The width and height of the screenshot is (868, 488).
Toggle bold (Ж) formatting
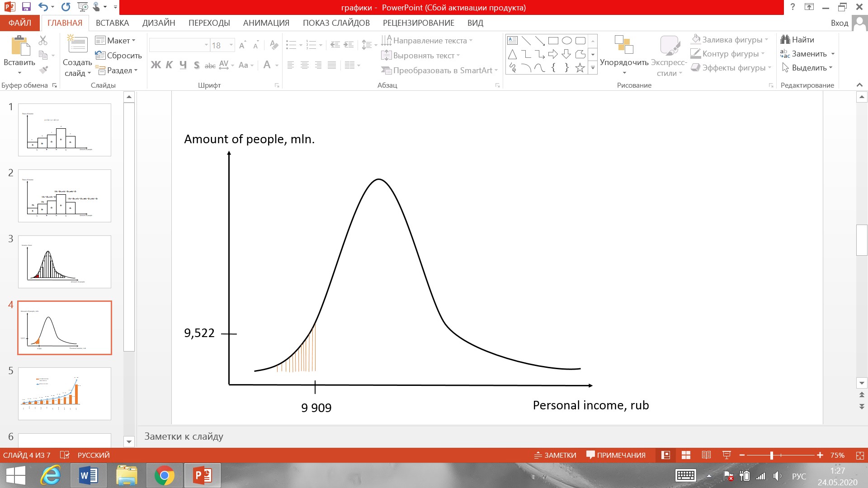coord(156,65)
